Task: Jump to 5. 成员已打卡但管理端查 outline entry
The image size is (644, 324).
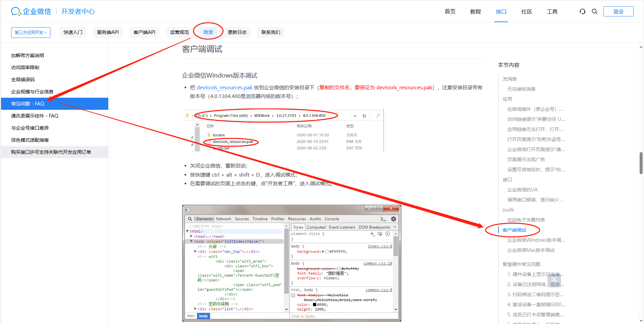Action: coord(535,315)
